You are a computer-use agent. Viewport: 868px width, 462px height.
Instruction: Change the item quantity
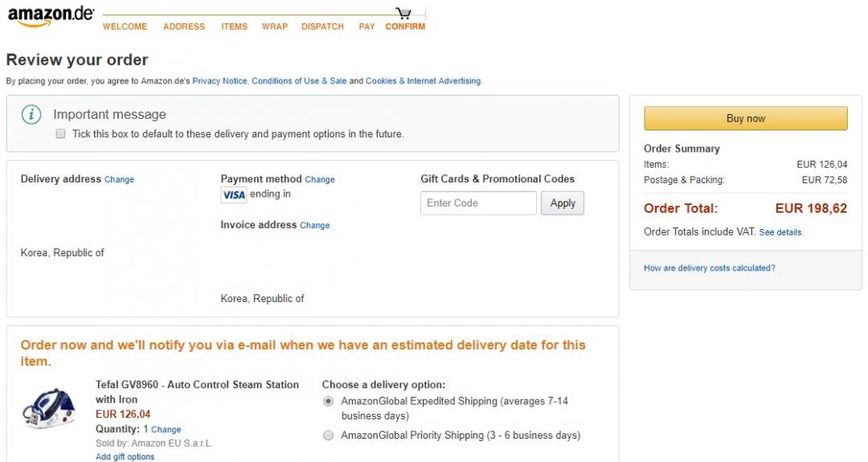click(x=166, y=430)
